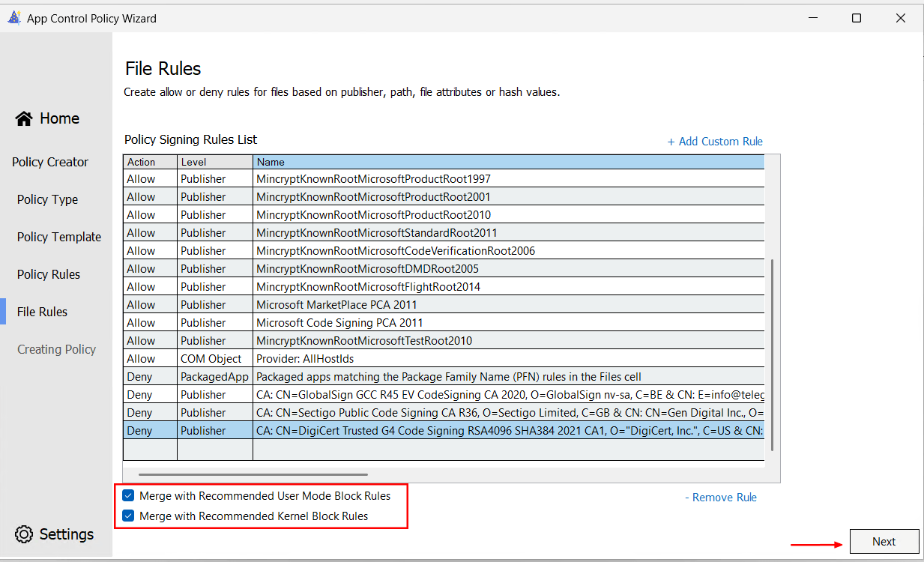Image resolution: width=924 pixels, height=562 pixels.
Task: Toggle Merge with Recommended User Mode Block Rules
Action: [x=128, y=495]
